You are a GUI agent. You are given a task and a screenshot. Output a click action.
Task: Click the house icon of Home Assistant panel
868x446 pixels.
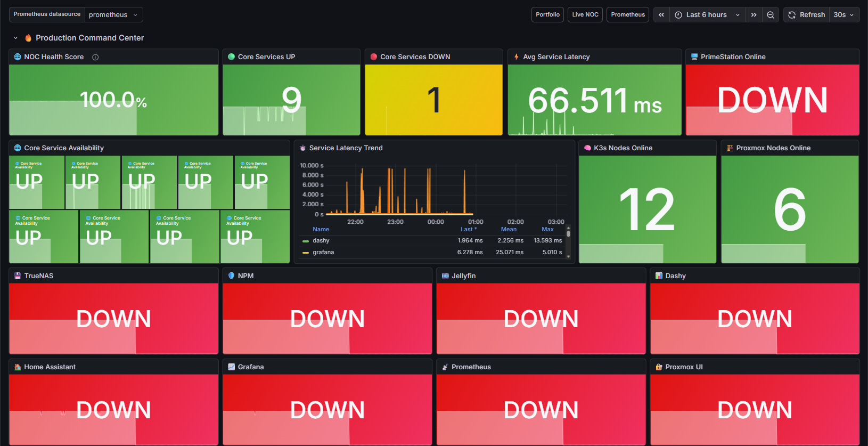tap(18, 367)
